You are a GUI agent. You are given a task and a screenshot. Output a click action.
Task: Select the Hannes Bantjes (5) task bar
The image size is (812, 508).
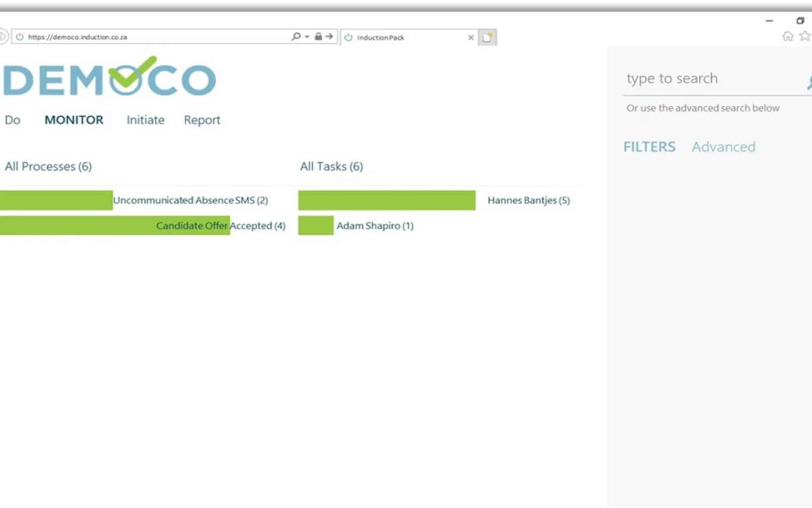(387, 200)
